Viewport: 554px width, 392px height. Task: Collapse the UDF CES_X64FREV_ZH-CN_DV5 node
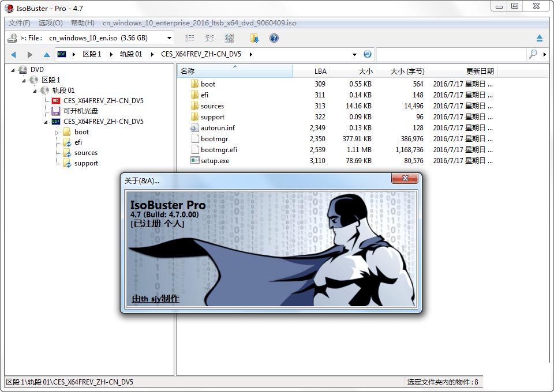46,122
